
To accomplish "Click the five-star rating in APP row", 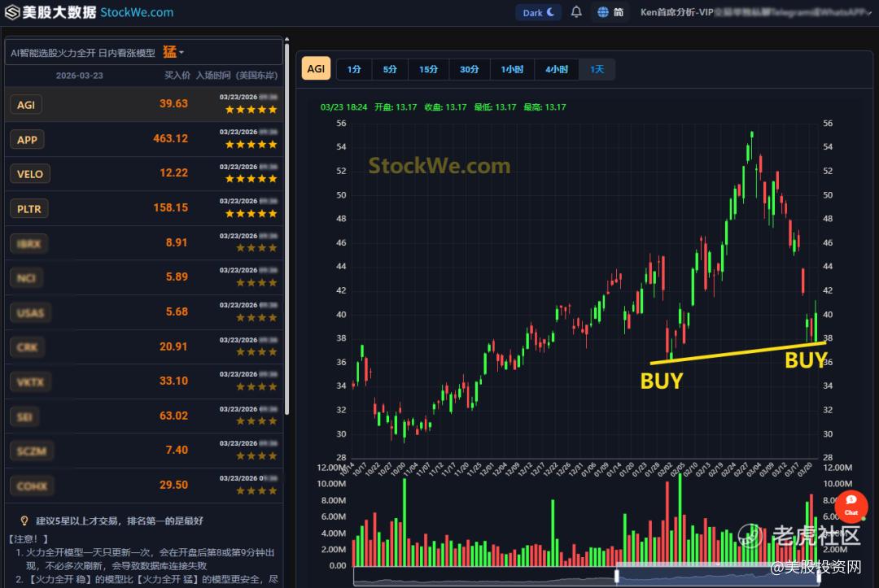I will pyautogui.click(x=251, y=145).
